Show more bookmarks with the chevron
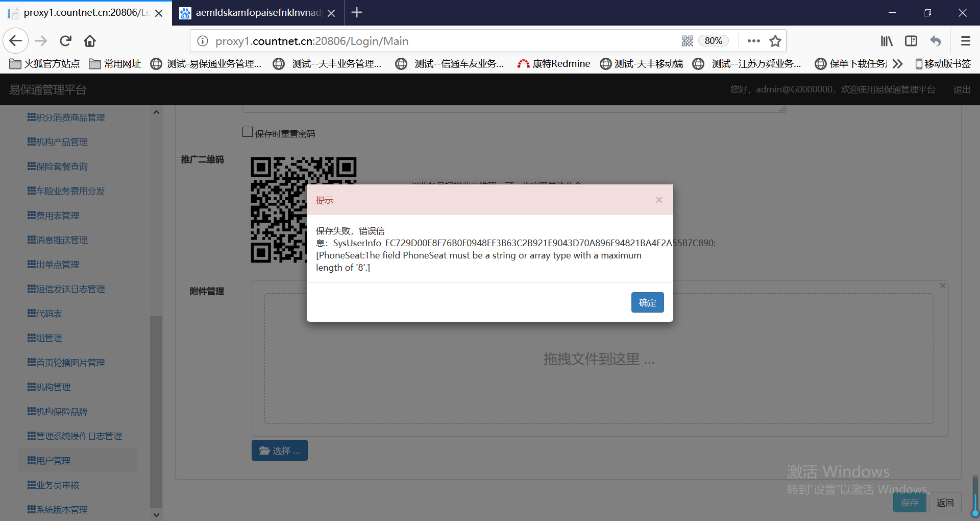The image size is (980, 521). 898,63
